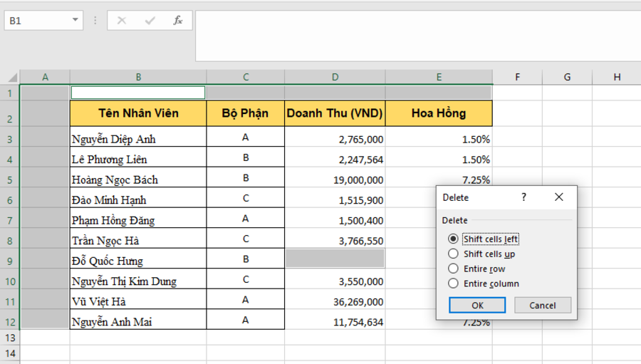
Task: Click the Select All corner triangle
Action: coord(12,77)
